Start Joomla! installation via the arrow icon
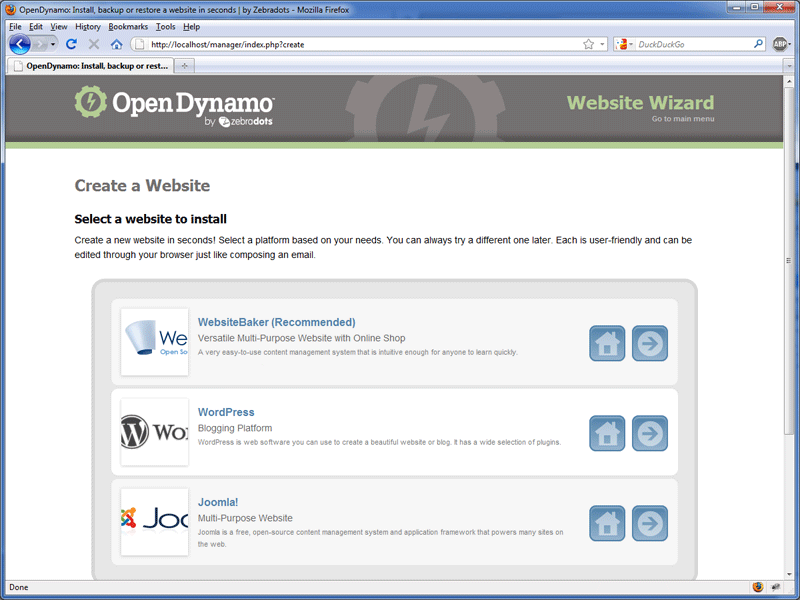 coord(650,523)
